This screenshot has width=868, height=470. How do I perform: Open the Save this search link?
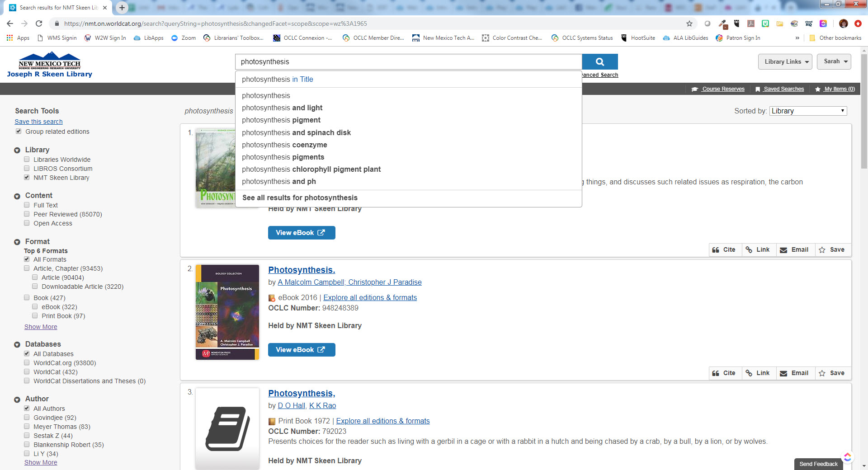coord(38,122)
